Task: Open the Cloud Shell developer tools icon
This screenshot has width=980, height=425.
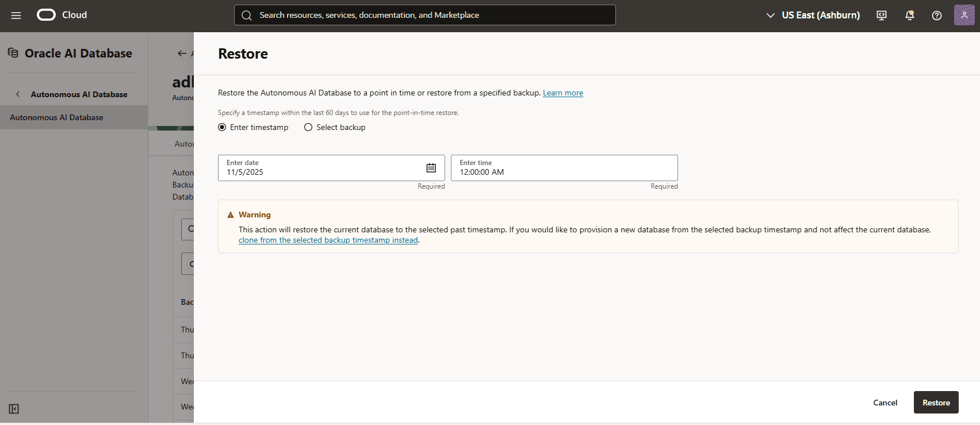Action: (882, 16)
